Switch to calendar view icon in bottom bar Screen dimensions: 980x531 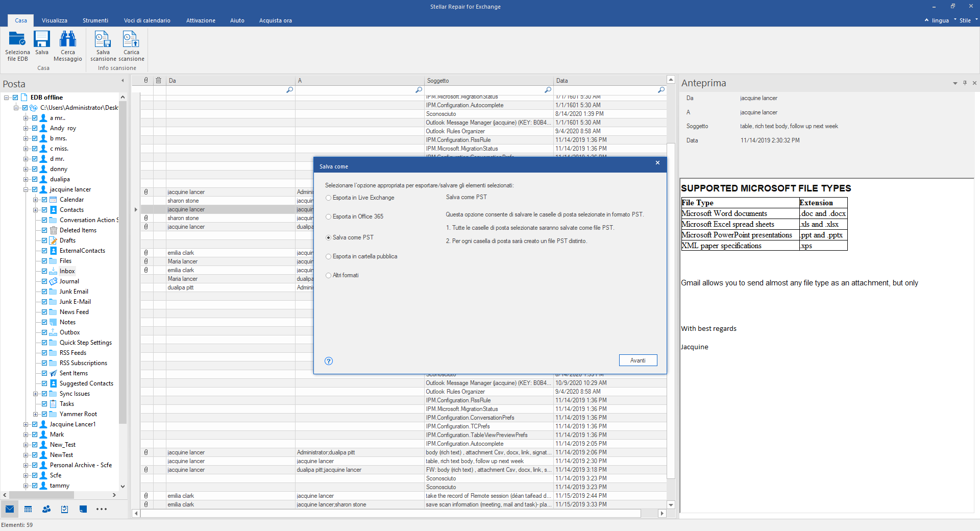(28, 509)
